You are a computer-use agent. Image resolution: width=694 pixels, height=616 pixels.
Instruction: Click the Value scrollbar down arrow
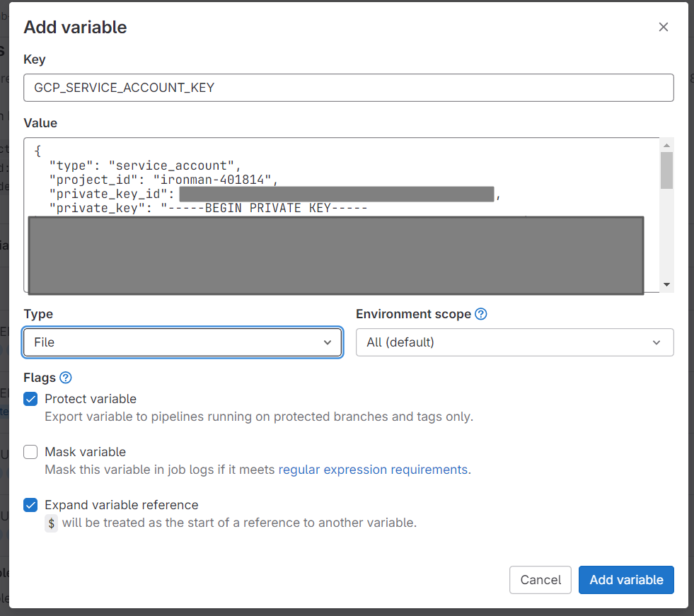point(666,284)
